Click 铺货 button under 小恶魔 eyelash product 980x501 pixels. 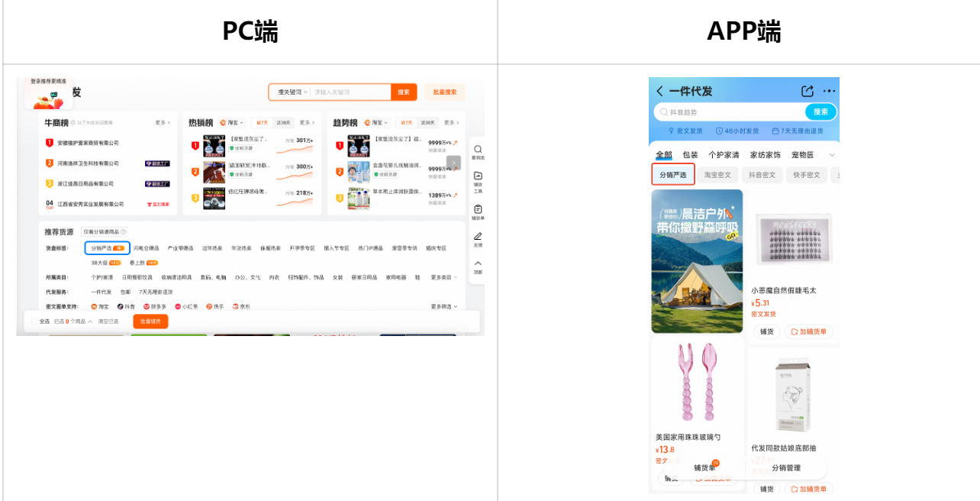click(766, 331)
